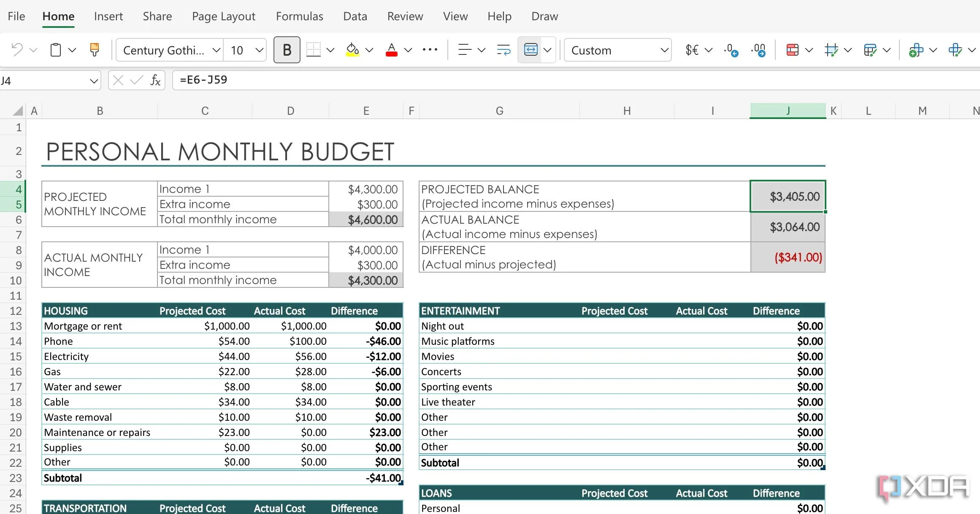980x514 pixels.
Task: Click the red Font Color A
Action: click(x=391, y=50)
